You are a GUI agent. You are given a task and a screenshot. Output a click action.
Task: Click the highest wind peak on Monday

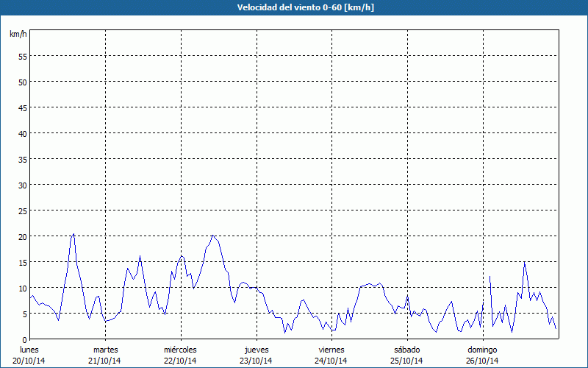click(73, 234)
